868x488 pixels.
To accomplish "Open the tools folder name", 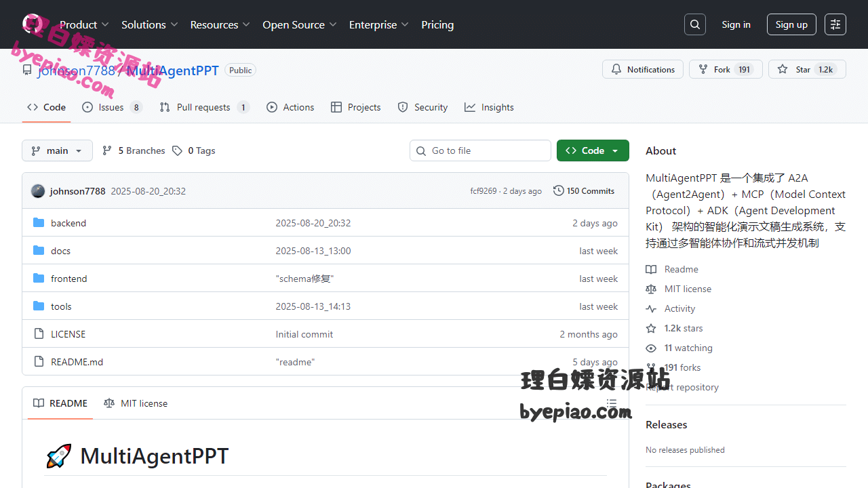I will coord(61,306).
